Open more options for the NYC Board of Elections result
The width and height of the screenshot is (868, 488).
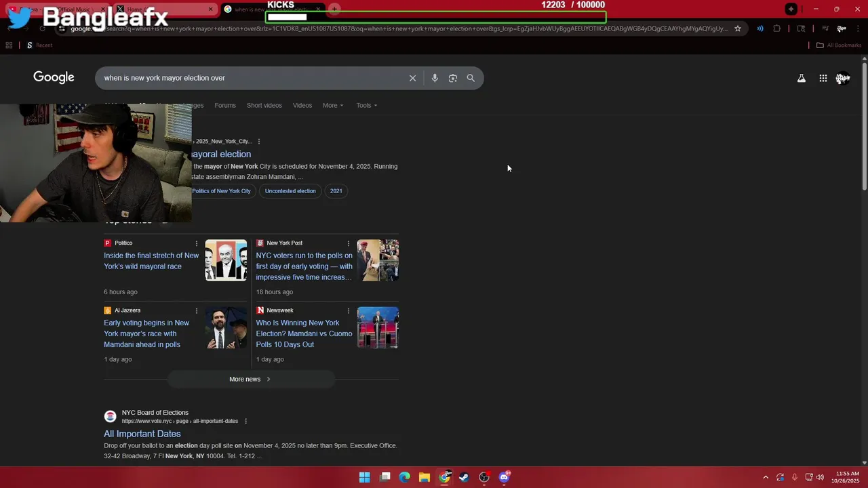pyautogui.click(x=245, y=421)
